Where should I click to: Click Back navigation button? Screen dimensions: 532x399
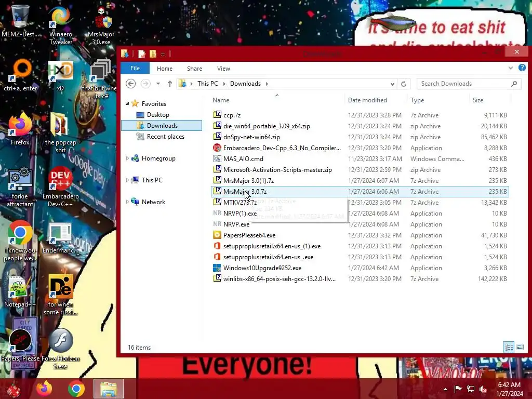[130, 84]
